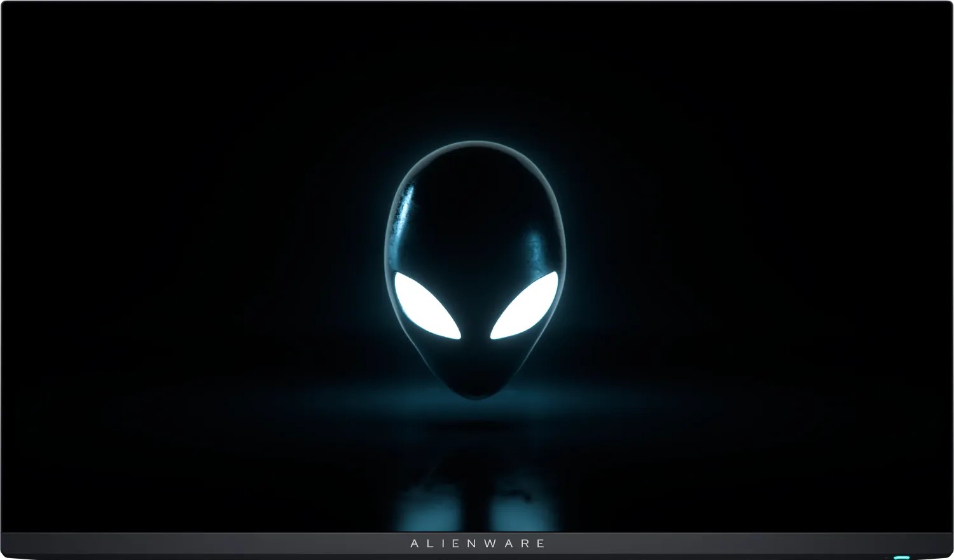Click the letter A starting ALIENWARE

click(x=415, y=543)
